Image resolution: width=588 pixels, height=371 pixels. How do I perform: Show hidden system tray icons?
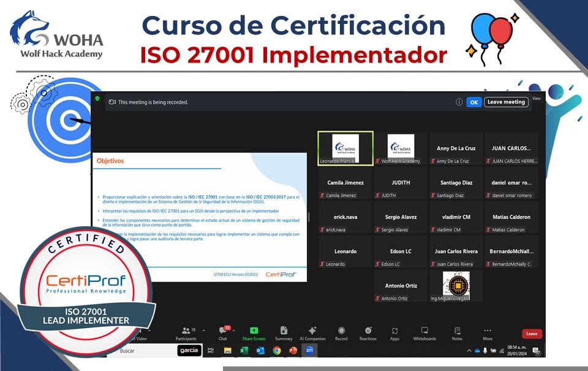[x=469, y=351]
